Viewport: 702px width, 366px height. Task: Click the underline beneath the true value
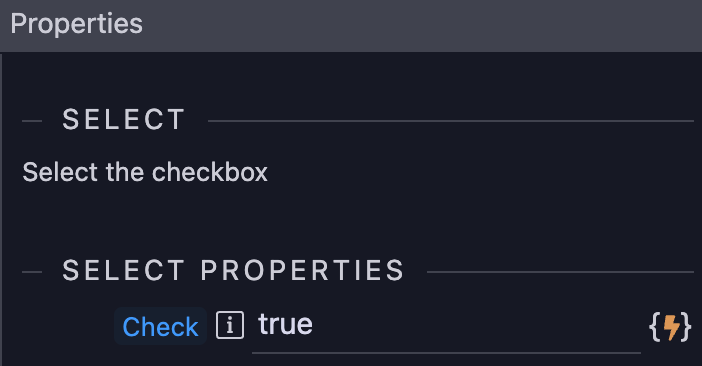(x=446, y=353)
